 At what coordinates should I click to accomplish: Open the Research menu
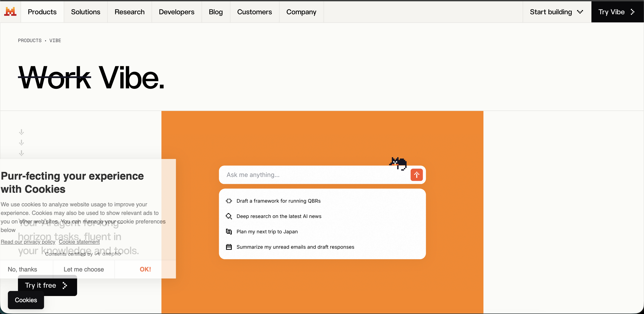pyautogui.click(x=129, y=12)
